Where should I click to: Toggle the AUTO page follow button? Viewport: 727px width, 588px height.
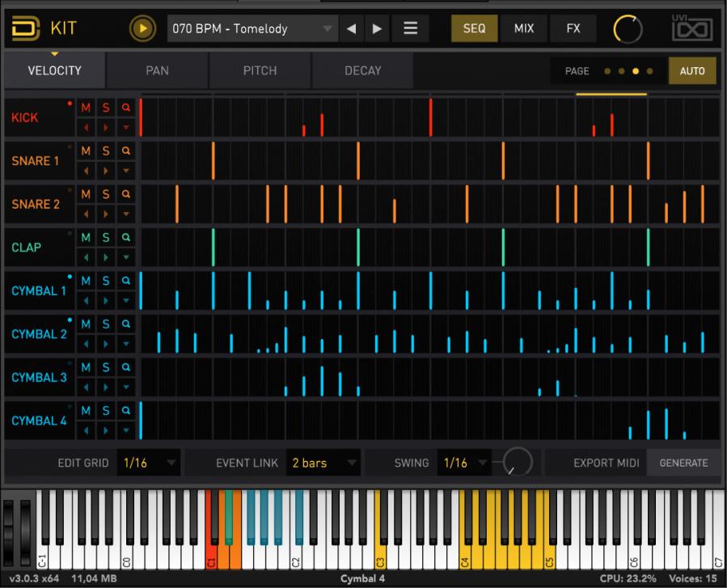click(x=691, y=71)
